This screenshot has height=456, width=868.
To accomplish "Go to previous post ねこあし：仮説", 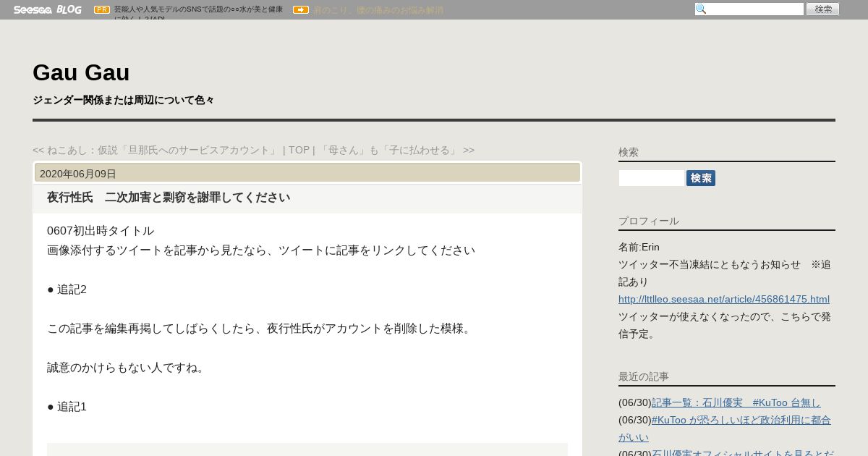I will pos(156,150).
